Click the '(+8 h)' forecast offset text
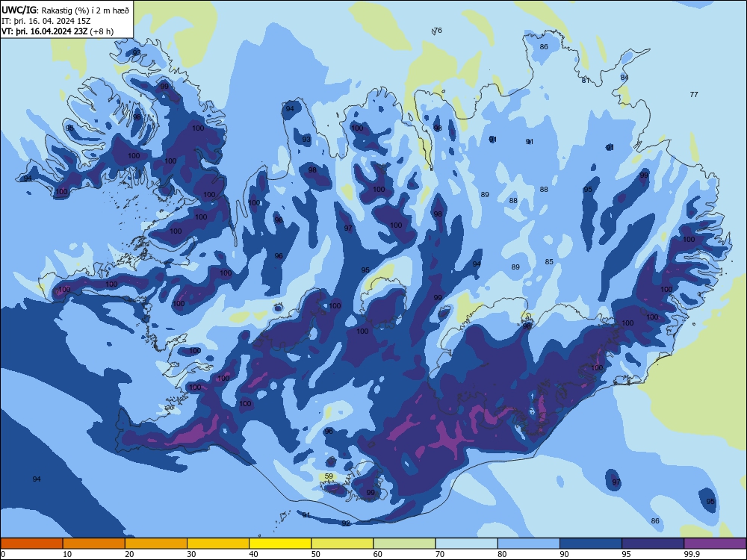Viewport: 747px width, 560px height. coord(102,31)
